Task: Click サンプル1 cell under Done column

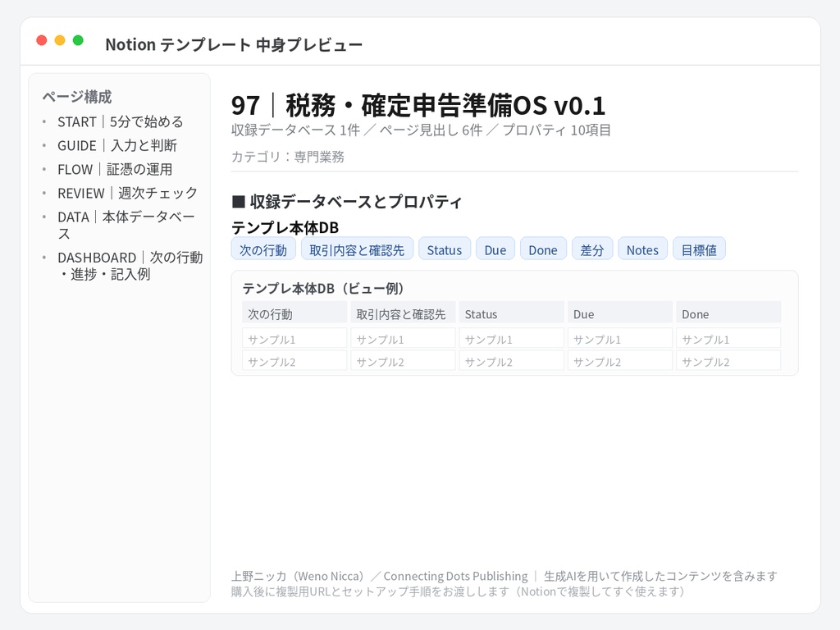Action: click(728, 339)
